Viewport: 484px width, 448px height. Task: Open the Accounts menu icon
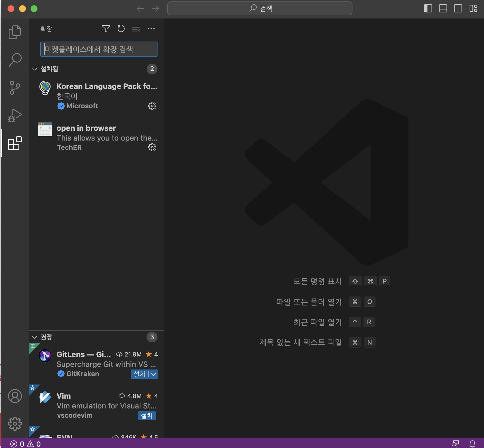click(x=15, y=396)
